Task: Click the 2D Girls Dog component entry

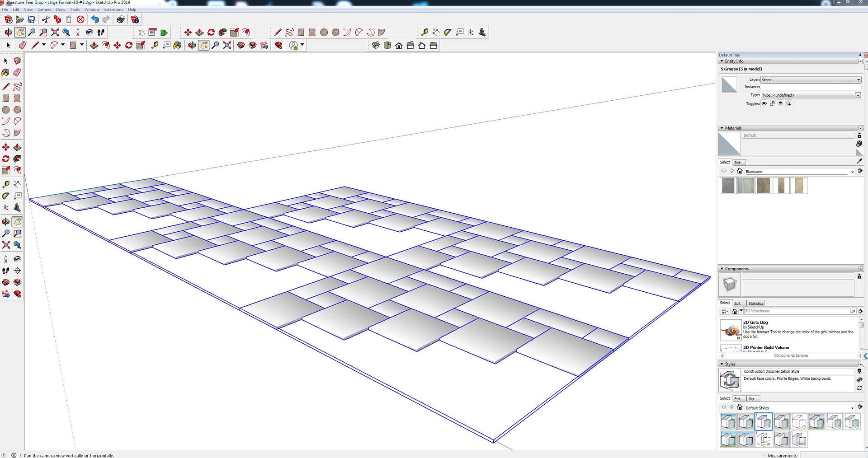Action: (755, 322)
